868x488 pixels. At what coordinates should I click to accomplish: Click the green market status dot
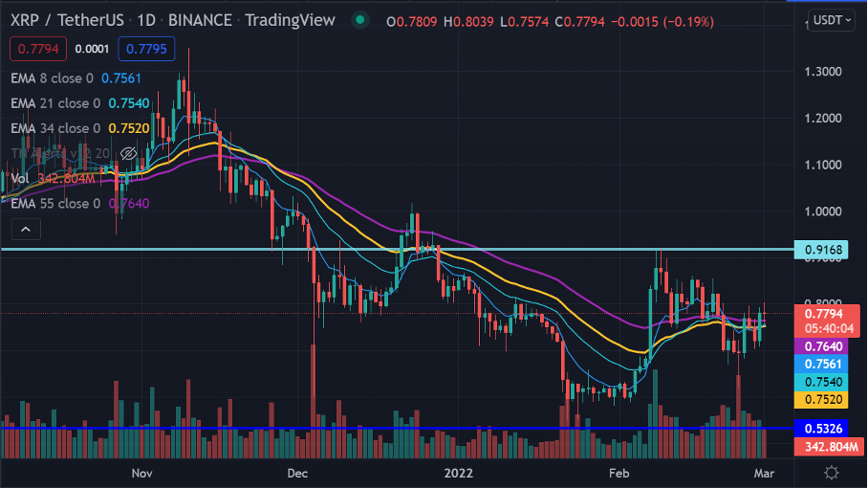[360, 20]
